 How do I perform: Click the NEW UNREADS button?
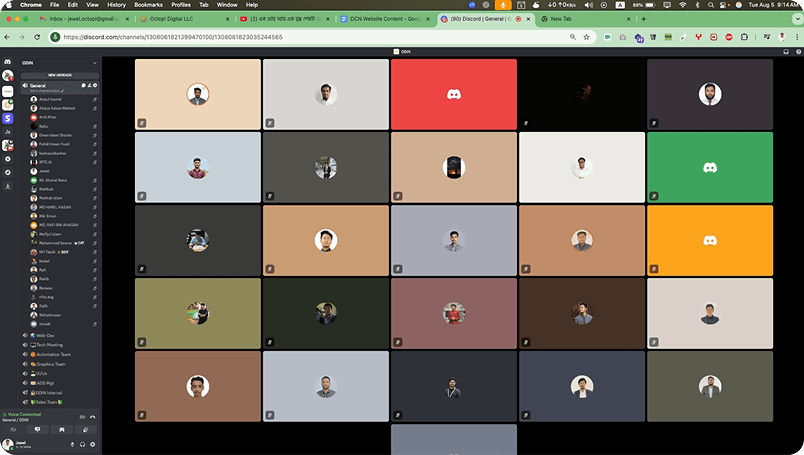coord(59,75)
